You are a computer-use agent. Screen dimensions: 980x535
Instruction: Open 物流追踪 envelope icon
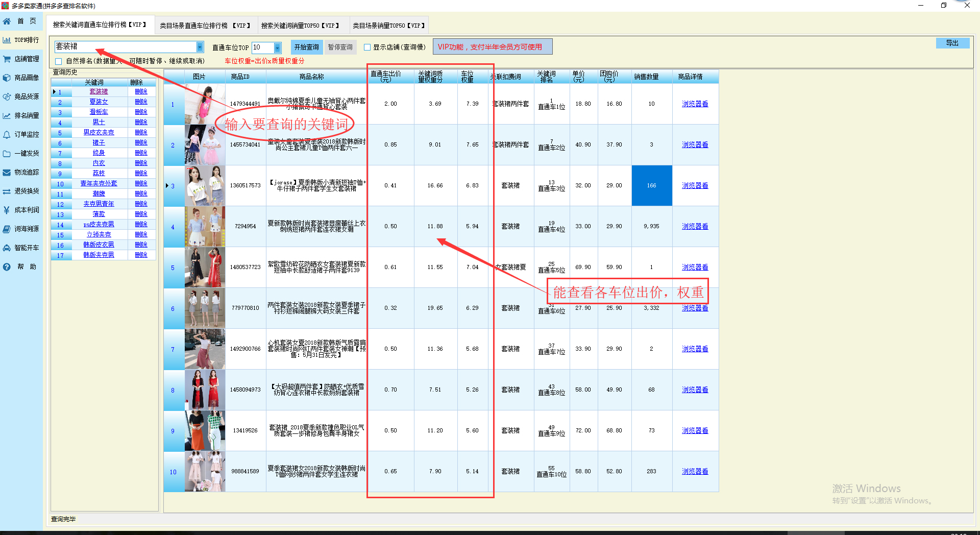(x=7, y=173)
